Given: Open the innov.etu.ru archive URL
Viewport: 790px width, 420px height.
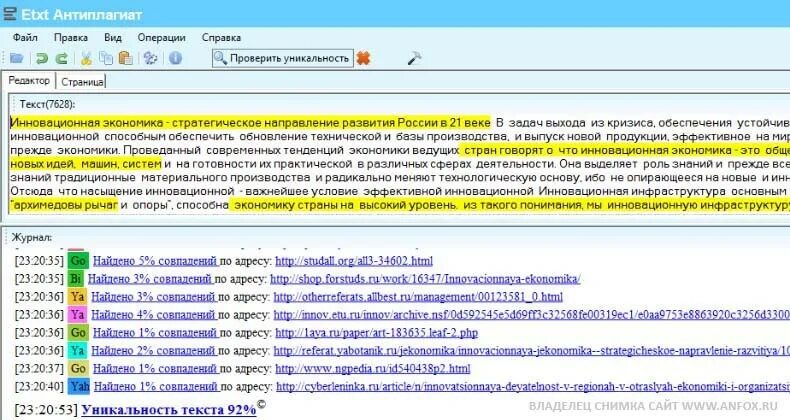Looking at the screenshot, I should tap(532, 315).
